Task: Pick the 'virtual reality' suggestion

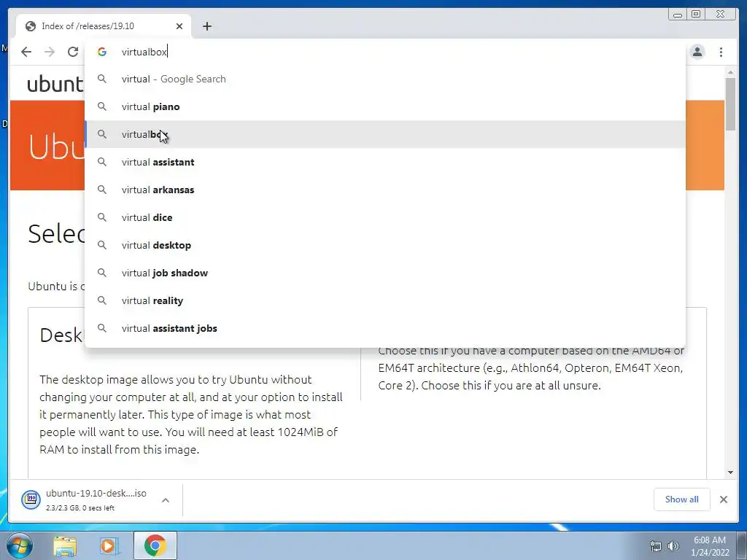Action: click(385, 300)
